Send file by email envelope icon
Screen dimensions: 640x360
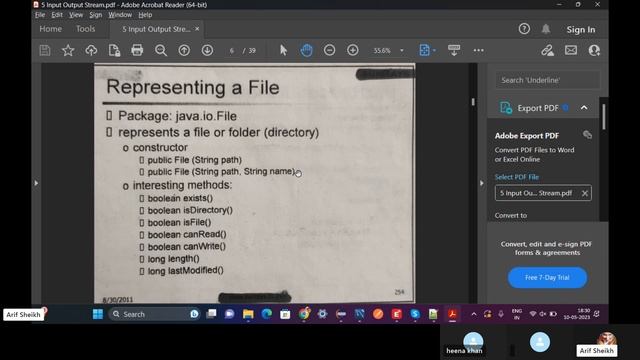coord(571,50)
